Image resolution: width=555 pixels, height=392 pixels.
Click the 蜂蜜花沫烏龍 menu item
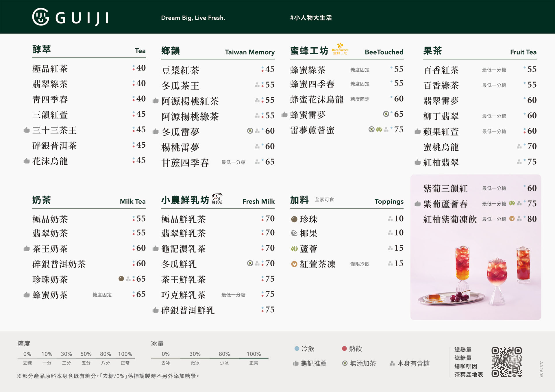click(x=317, y=99)
